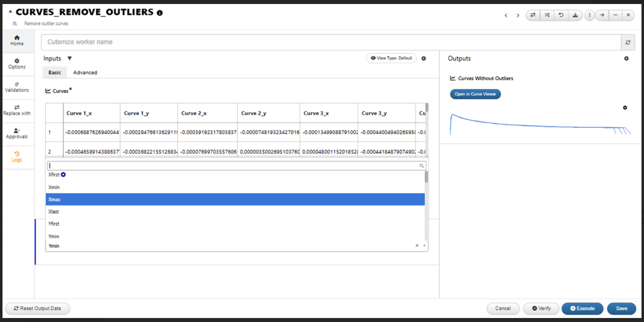
Task: Click the Execute button
Action: click(x=582, y=309)
